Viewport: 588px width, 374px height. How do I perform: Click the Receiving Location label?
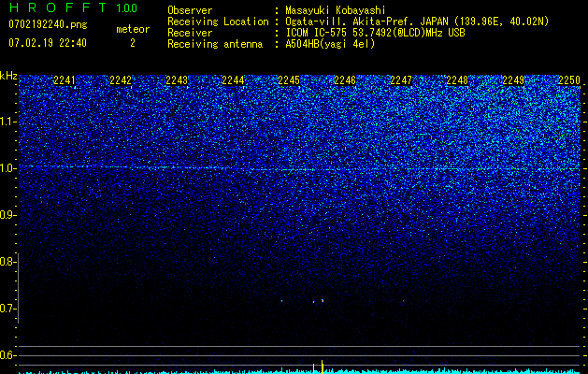218,22
